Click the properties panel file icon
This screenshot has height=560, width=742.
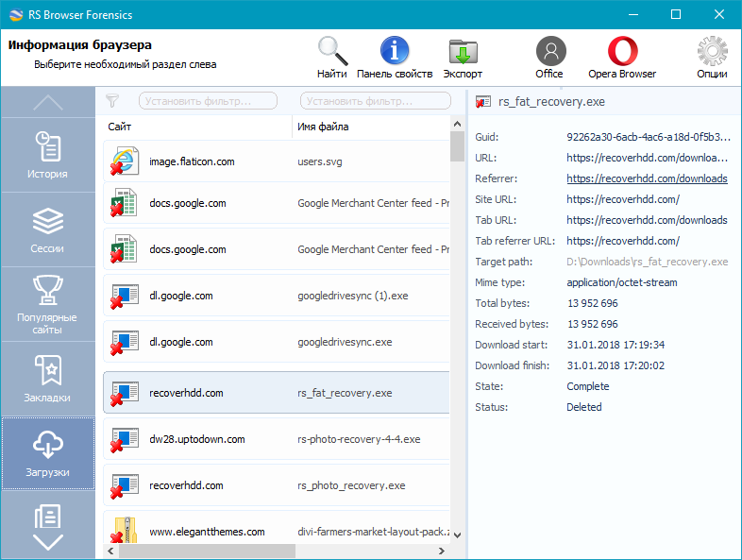click(x=482, y=102)
